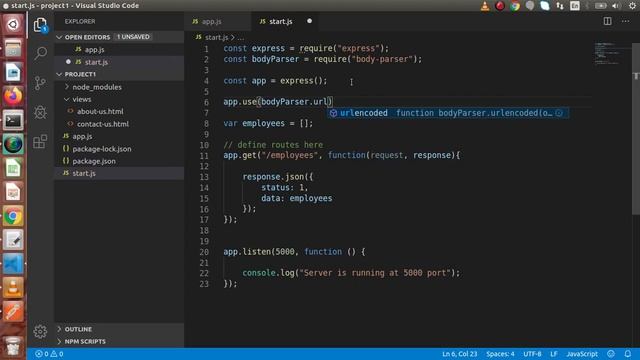Select start.js under Open Editors

point(96,62)
